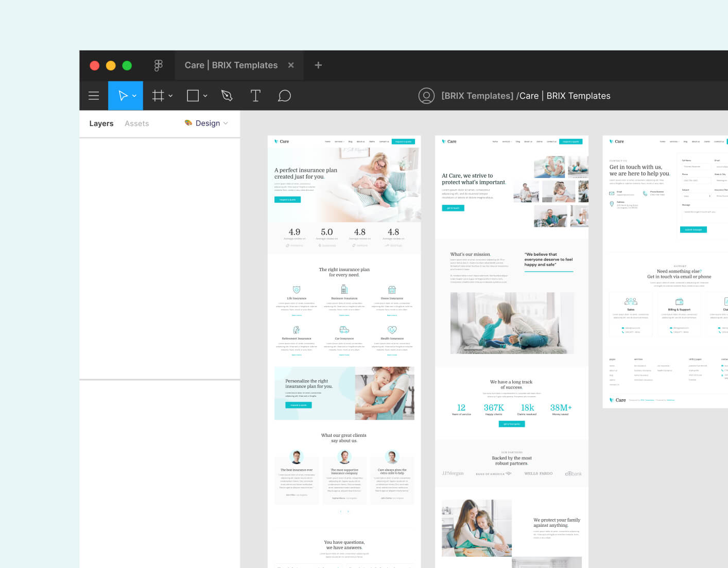728x568 pixels.
Task: Select the Rectangle shape tool
Action: coord(192,96)
